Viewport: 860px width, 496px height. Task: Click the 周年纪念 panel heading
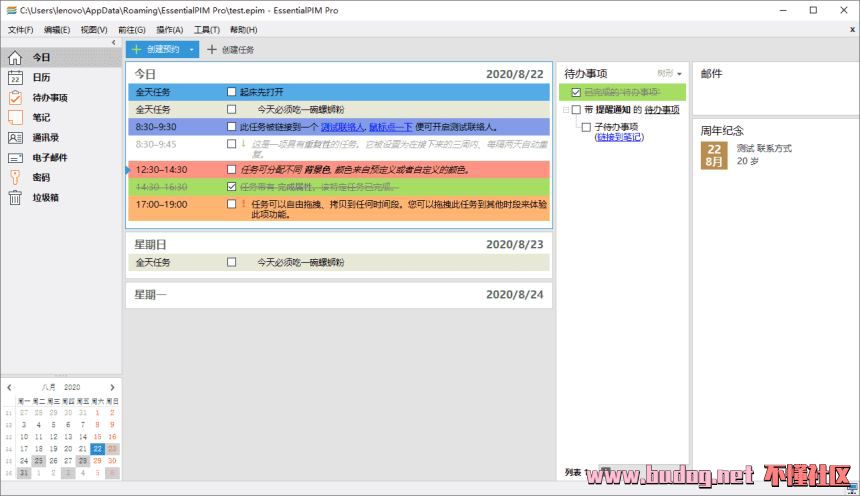pyautogui.click(x=722, y=131)
